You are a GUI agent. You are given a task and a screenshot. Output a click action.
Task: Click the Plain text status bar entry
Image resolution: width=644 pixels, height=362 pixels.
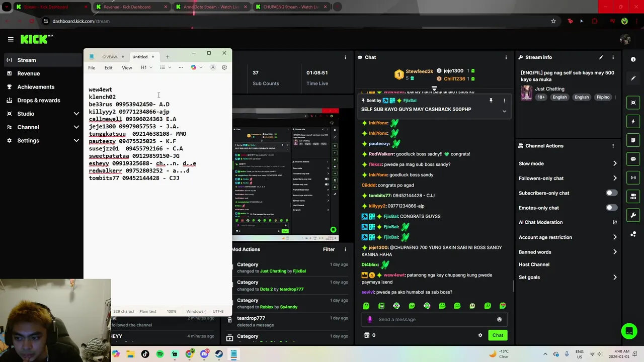(x=148, y=311)
